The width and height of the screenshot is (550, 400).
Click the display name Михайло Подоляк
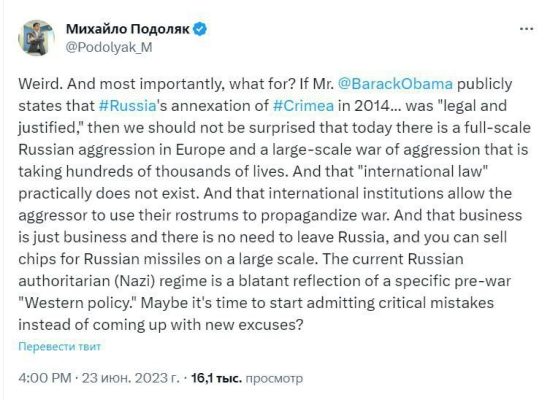[128, 29]
